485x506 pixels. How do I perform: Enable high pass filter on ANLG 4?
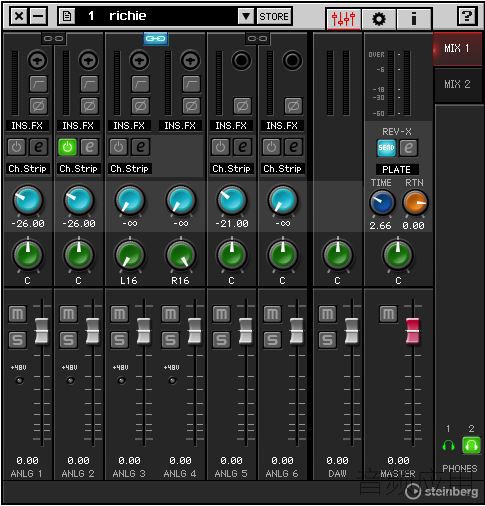click(191, 83)
